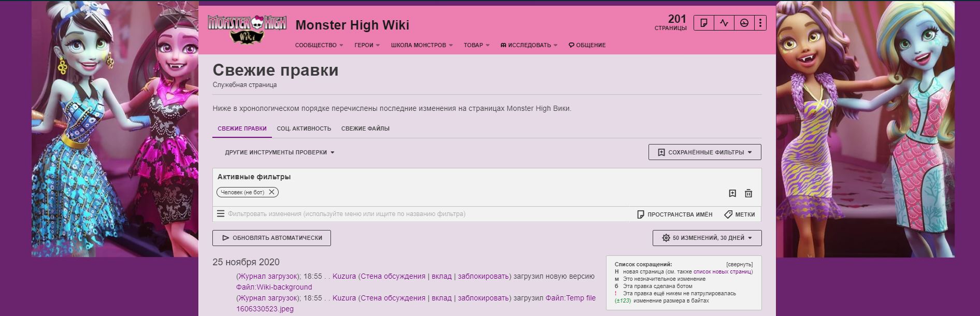Enable 'Обновлять автоматически' live update
The width and height of the screenshot is (980, 316).
pyautogui.click(x=271, y=238)
